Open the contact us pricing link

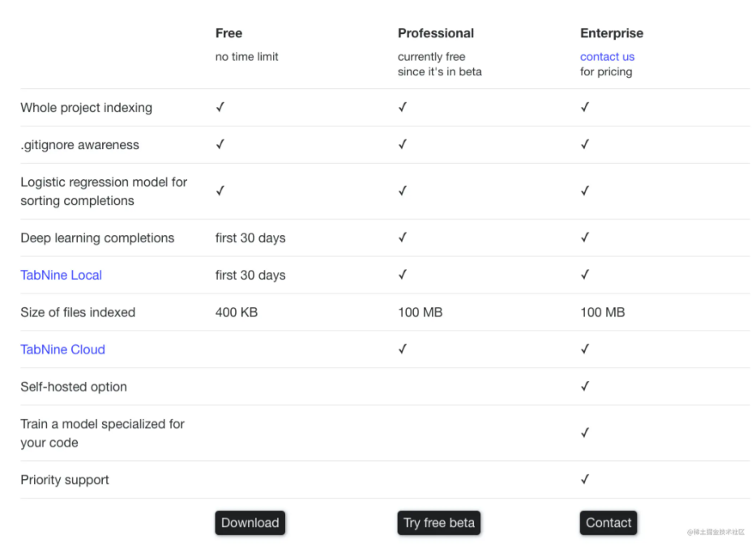pos(607,57)
